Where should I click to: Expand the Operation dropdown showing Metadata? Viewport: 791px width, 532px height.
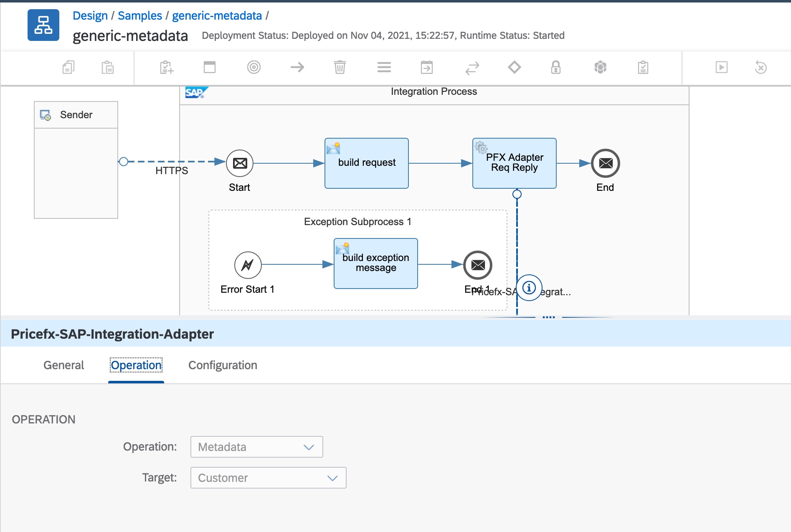click(x=256, y=447)
